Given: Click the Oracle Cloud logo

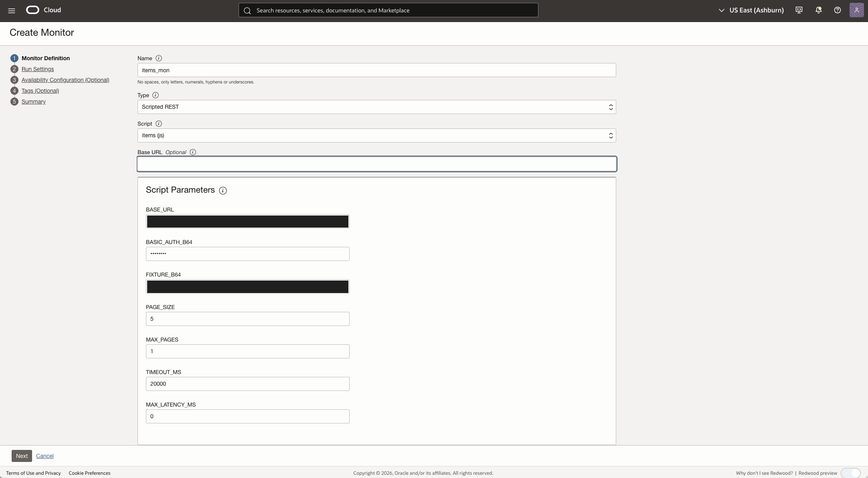Looking at the screenshot, I should click(43, 10).
